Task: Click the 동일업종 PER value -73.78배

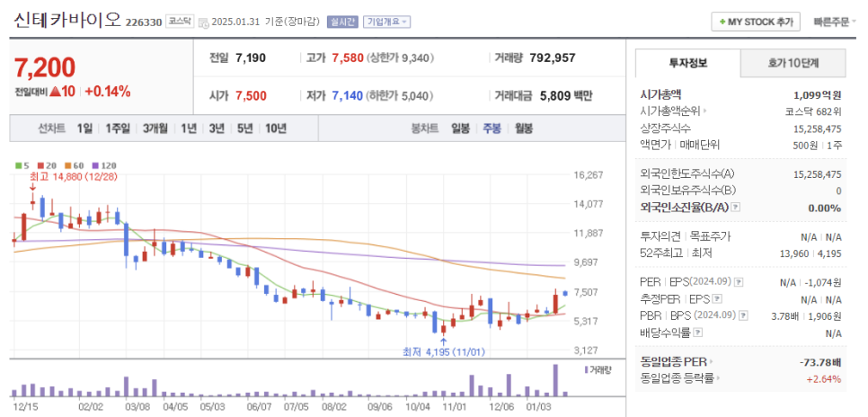Action: click(x=820, y=362)
